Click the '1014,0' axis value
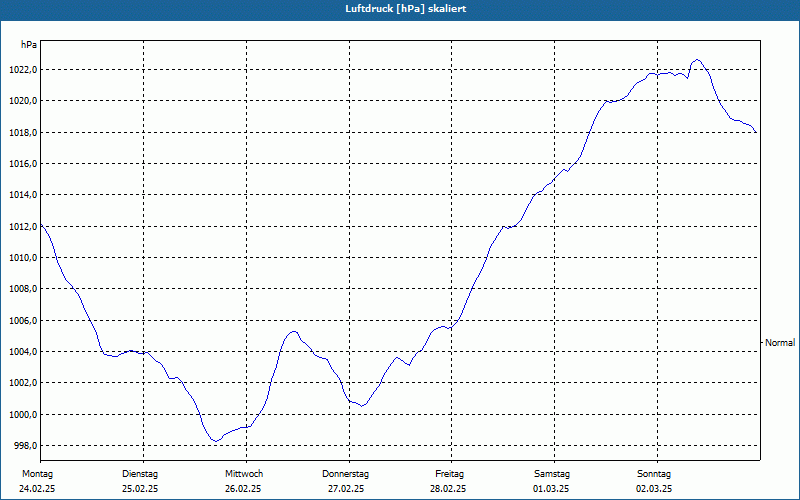The width and height of the screenshot is (800, 500). click(23, 195)
